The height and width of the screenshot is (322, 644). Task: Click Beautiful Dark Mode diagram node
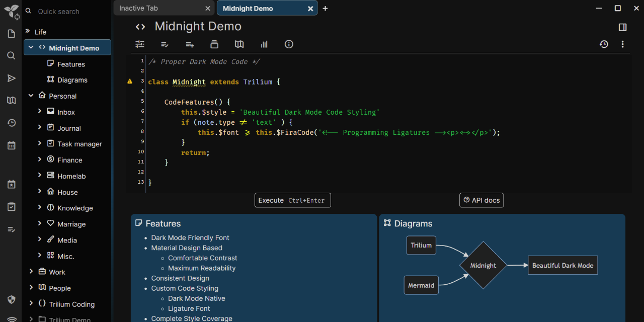tap(562, 265)
